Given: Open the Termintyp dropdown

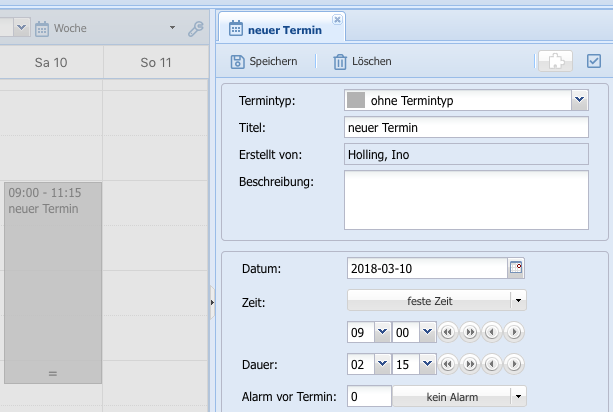Looking at the screenshot, I should coord(579,100).
